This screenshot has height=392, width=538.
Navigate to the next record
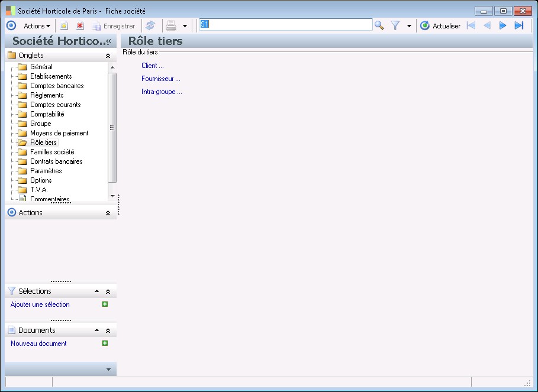(x=503, y=25)
